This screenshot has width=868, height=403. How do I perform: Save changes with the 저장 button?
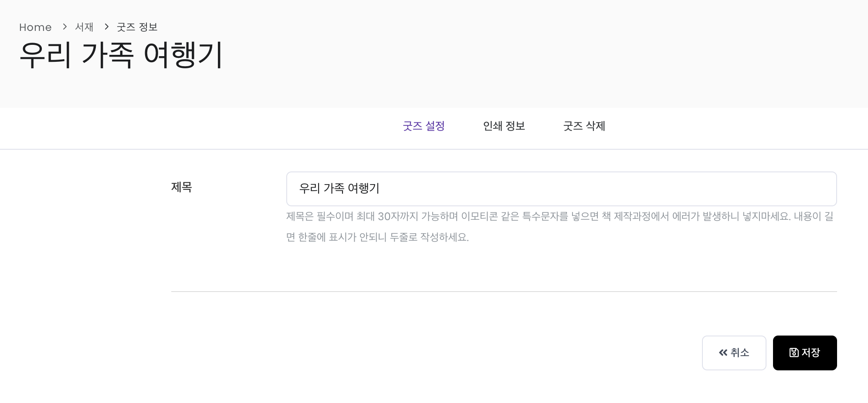(x=805, y=353)
